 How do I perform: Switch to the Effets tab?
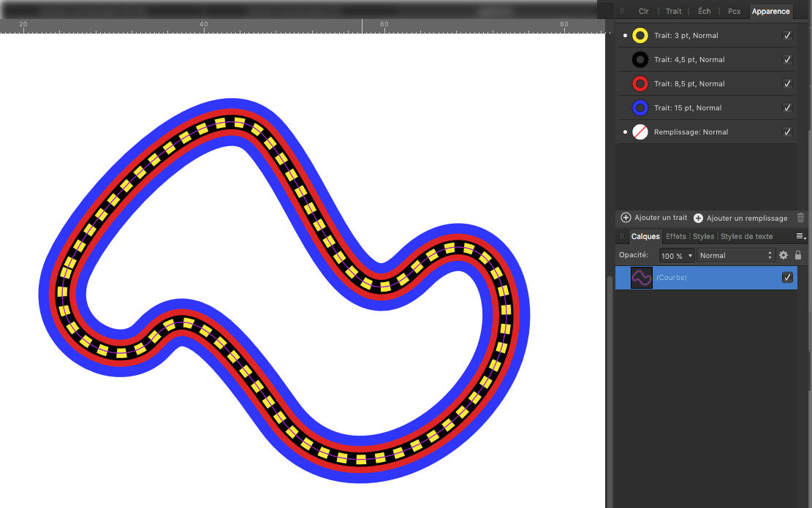[676, 236]
